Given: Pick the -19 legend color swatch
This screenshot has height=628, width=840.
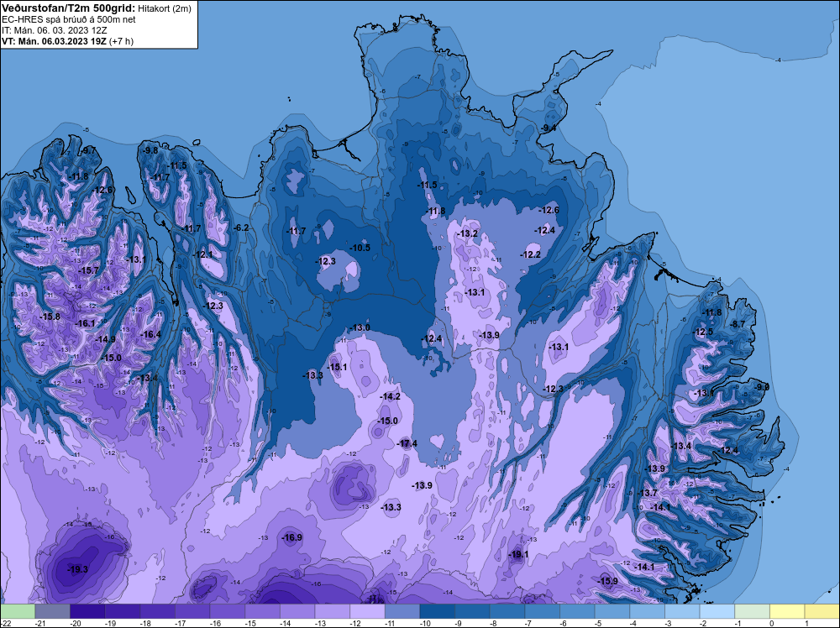Looking at the screenshot, I should click(123, 611).
